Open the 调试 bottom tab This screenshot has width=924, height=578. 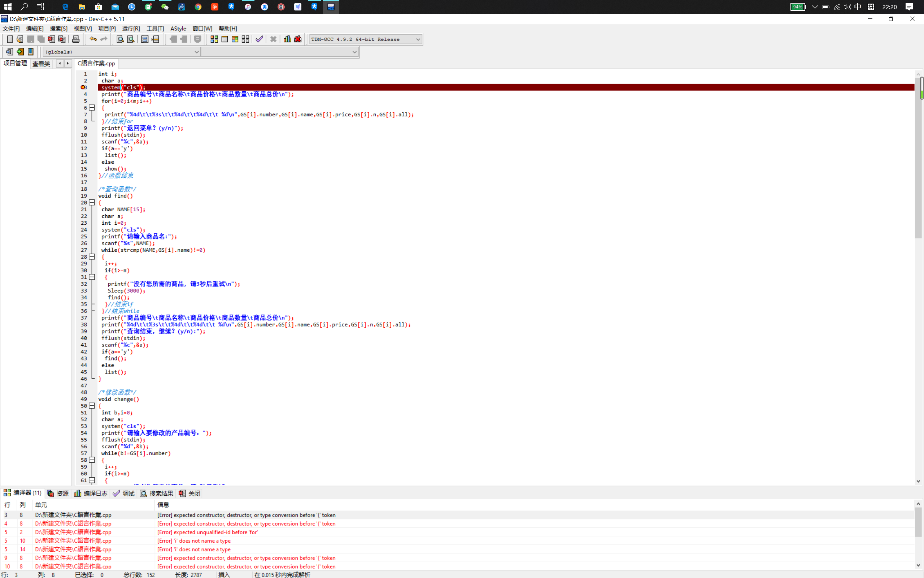coord(124,493)
